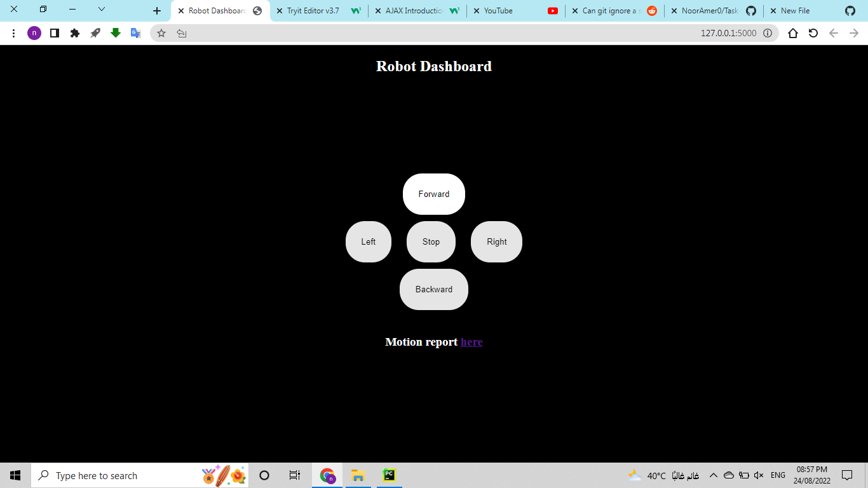Open PyCharm from the taskbar
The height and width of the screenshot is (488, 868).
[389, 475]
